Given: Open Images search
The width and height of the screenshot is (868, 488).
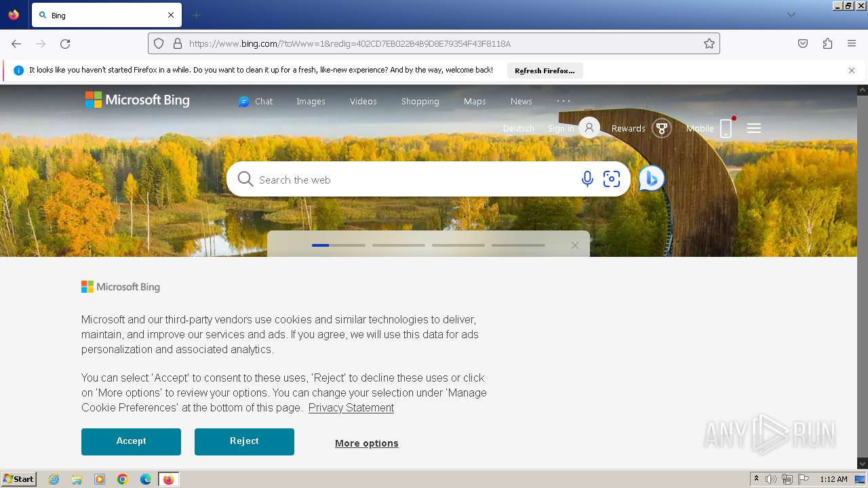Looking at the screenshot, I should (311, 101).
